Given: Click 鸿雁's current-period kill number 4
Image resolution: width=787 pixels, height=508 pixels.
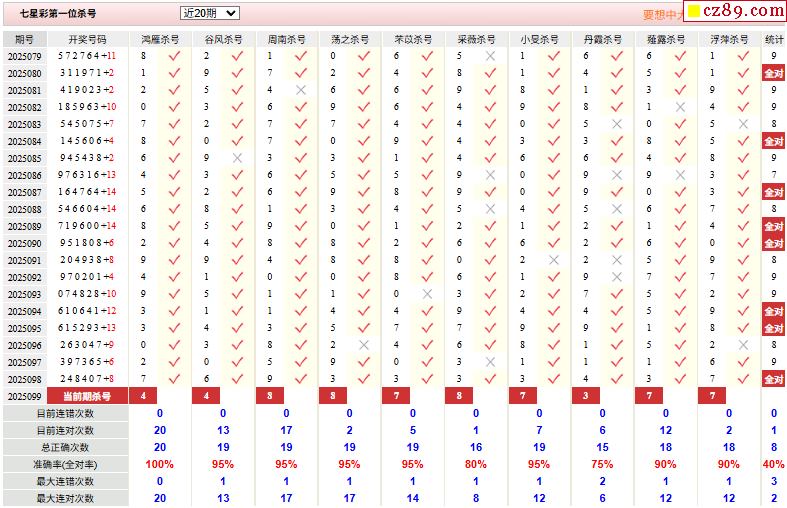Looking at the screenshot, I should coord(143,396).
